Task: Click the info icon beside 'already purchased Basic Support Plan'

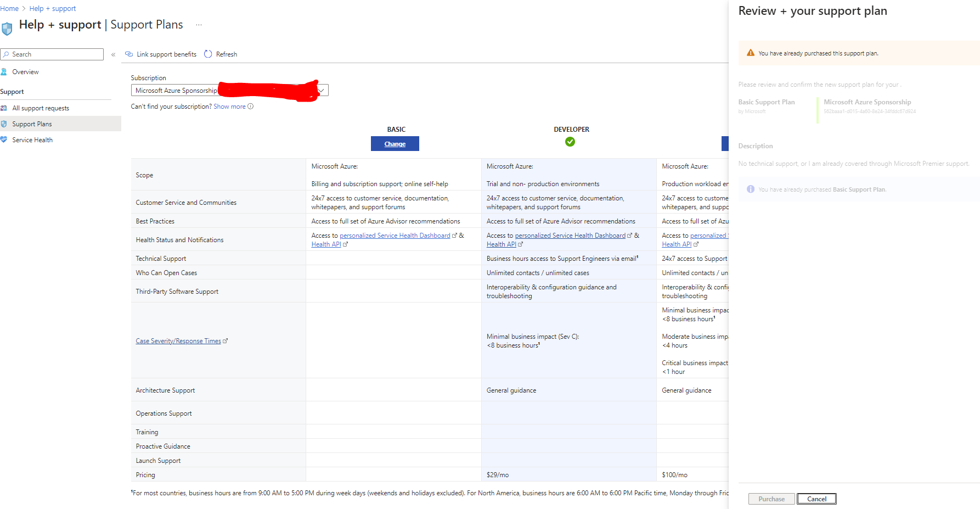Action: [751, 189]
